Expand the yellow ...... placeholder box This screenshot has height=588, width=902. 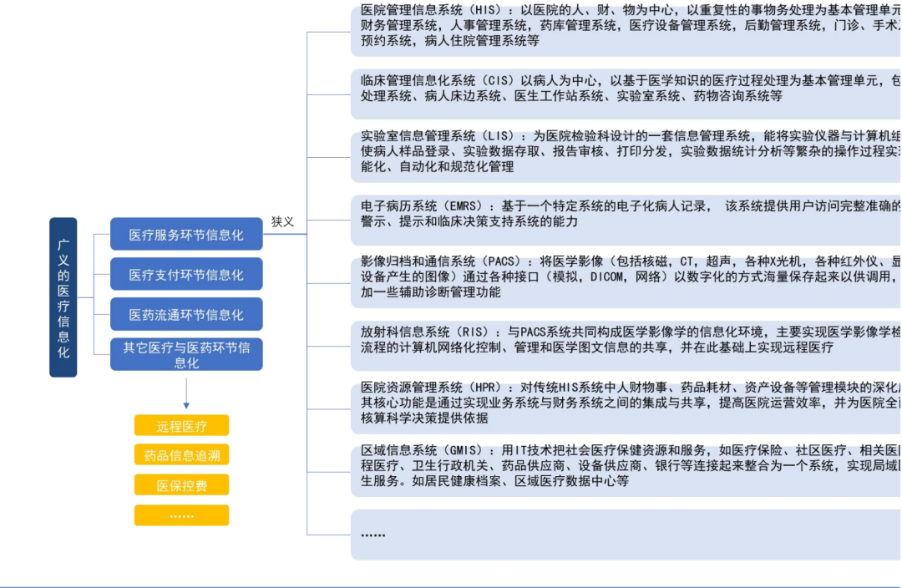(x=180, y=515)
